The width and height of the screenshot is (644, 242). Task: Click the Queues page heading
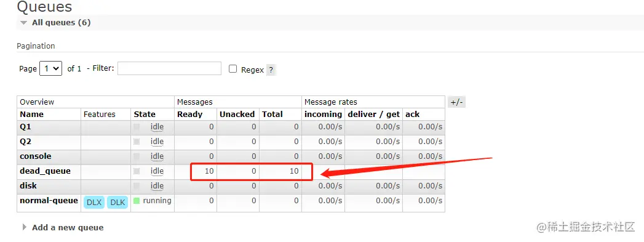point(44,7)
